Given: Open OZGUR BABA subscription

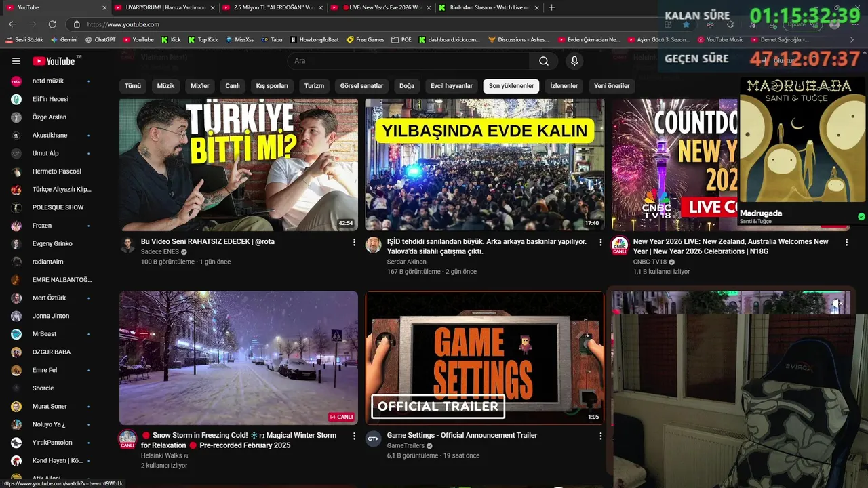Looking at the screenshot, I should pyautogui.click(x=52, y=352).
